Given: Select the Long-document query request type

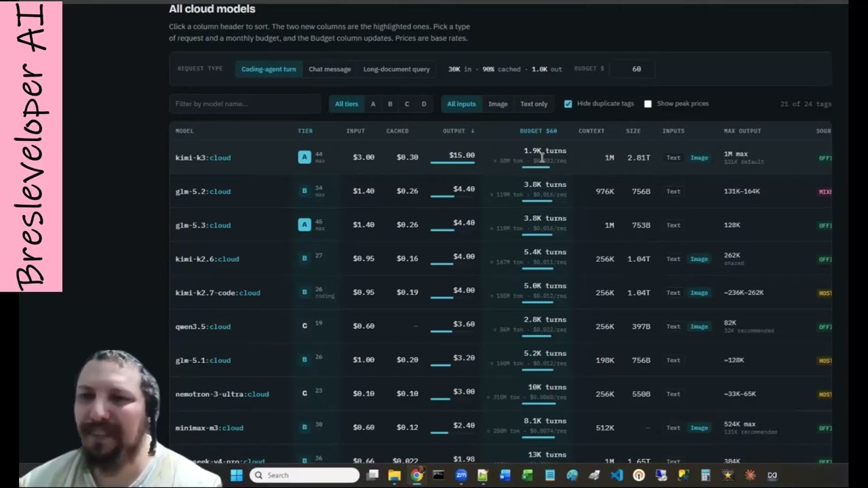Looking at the screenshot, I should (397, 69).
